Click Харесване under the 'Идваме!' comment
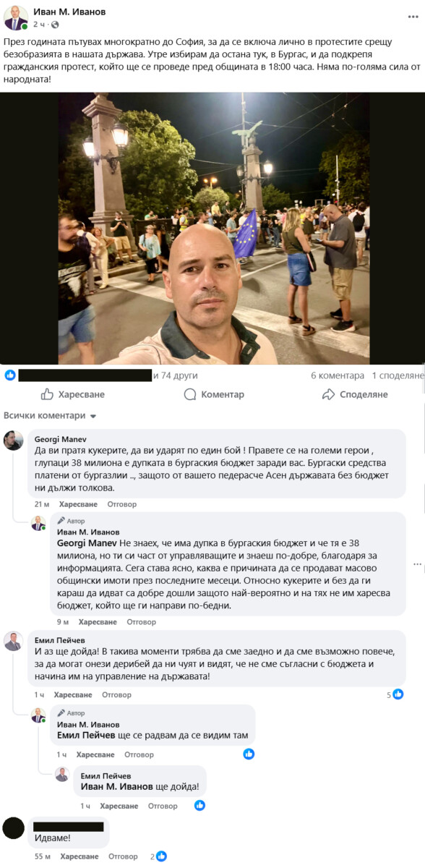The image size is (425, 868). click(x=80, y=856)
